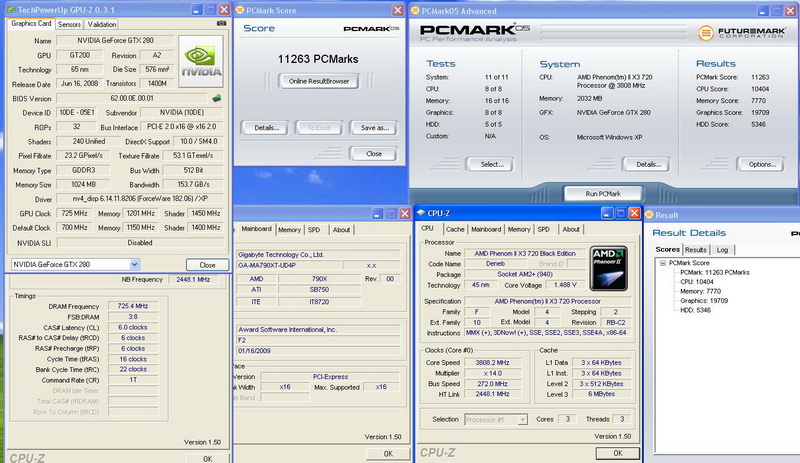The height and width of the screenshot is (463, 800).
Task: Click OK in the mainboard CPU-Z window
Action: pos(388,454)
